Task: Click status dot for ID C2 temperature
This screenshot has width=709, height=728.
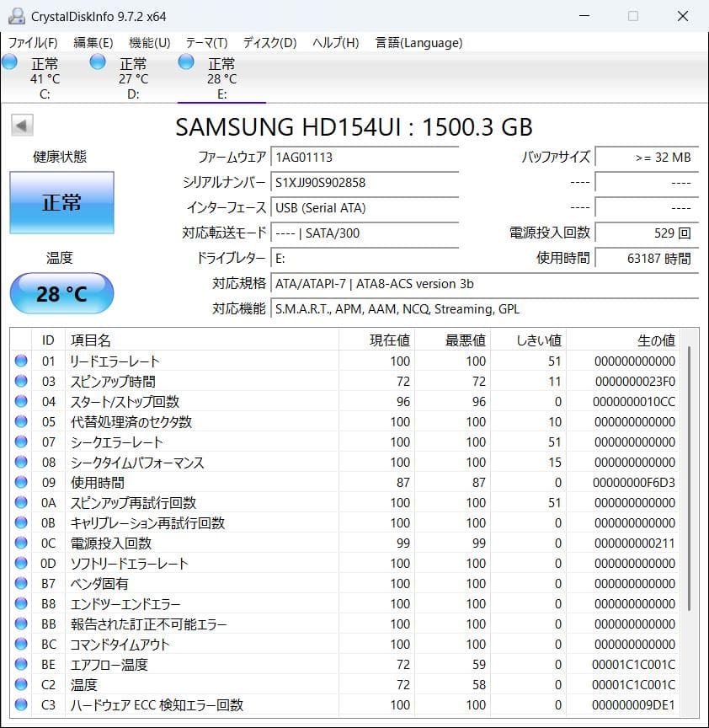Action: click(x=21, y=684)
